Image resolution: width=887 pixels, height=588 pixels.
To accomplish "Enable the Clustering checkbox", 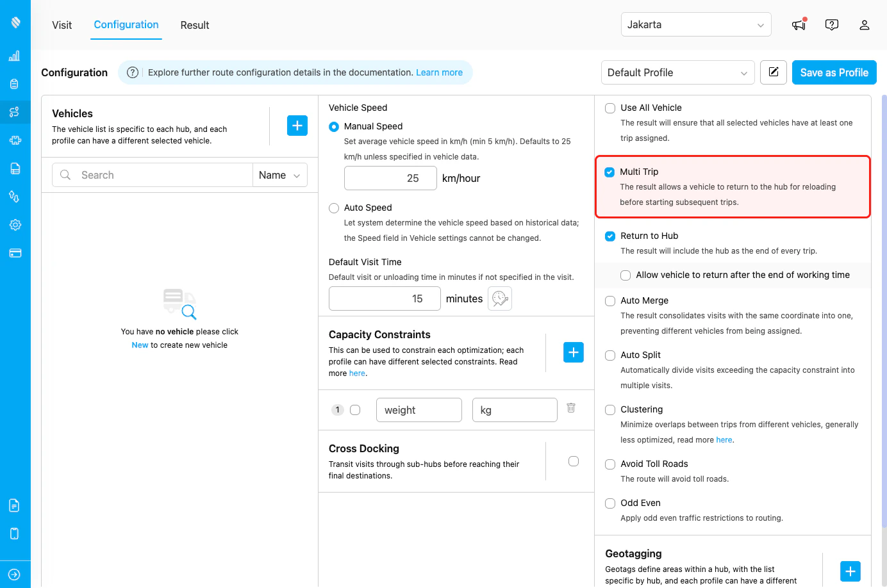I will 610,410.
